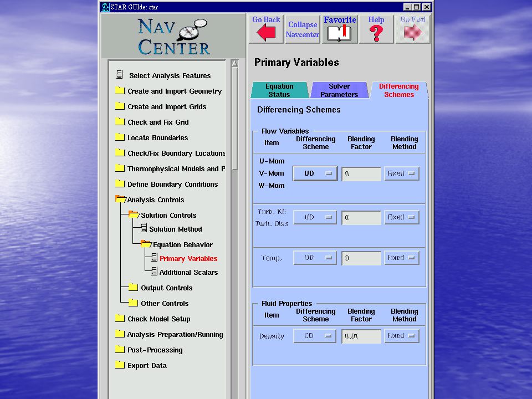This screenshot has height=399, width=532.
Task: Select Differencing Schemes tab
Action: 399,90
